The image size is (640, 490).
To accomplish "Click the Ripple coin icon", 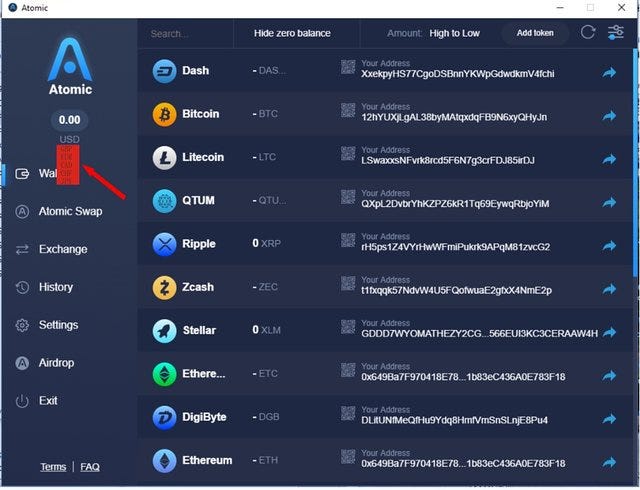I will (164, 244).
